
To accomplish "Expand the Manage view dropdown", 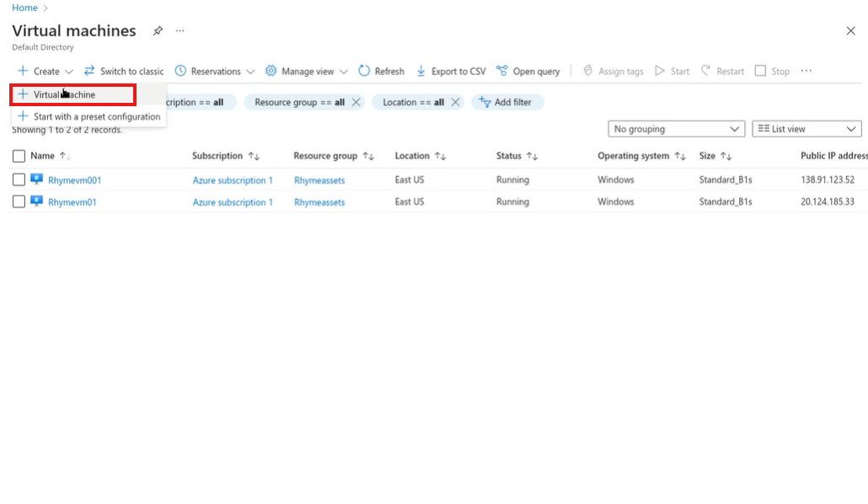I will click(306, 71).
